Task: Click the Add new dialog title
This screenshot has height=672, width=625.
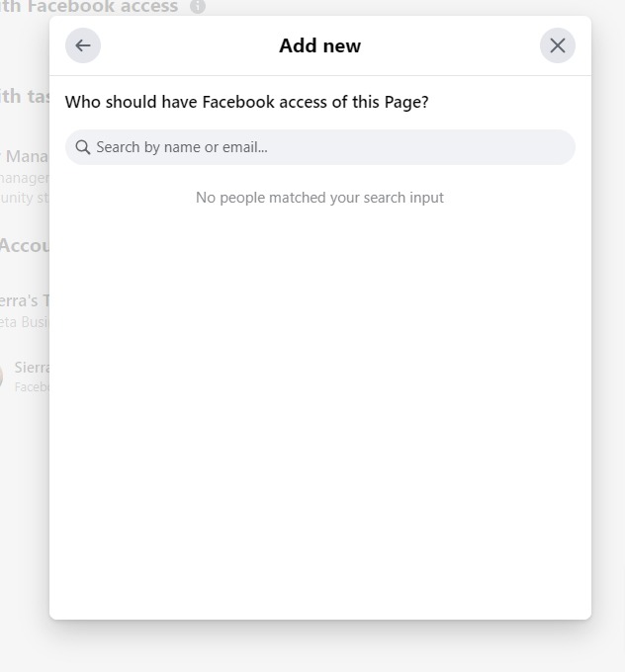Action: coord(319,45)
